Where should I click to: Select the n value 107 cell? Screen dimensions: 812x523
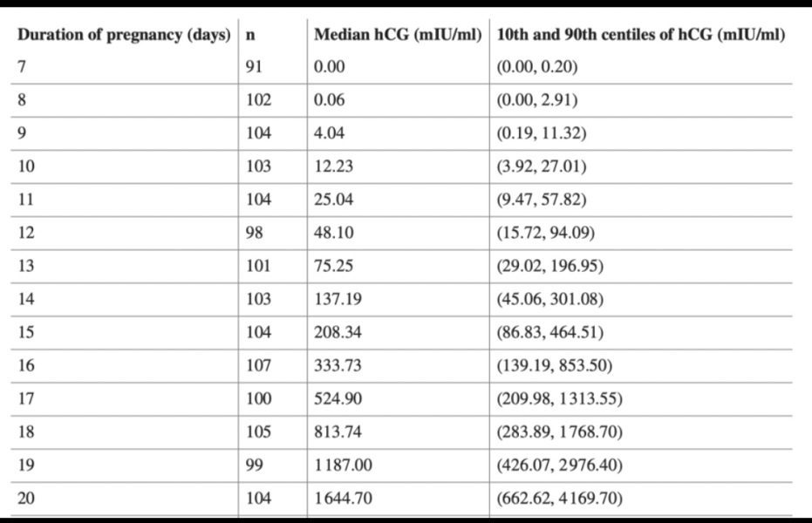click(x=257, y=365)
